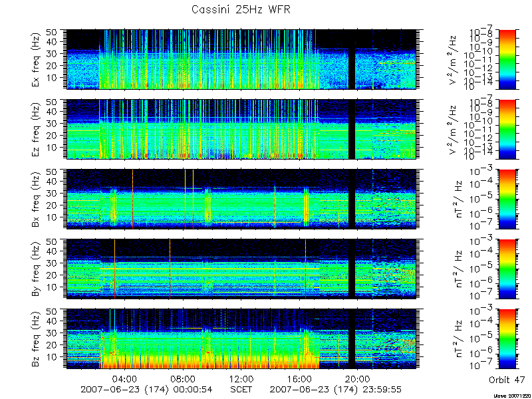Select the Ex spectrogram panel
This screenshot has height=399, width=532.
[x=241, y=59]
